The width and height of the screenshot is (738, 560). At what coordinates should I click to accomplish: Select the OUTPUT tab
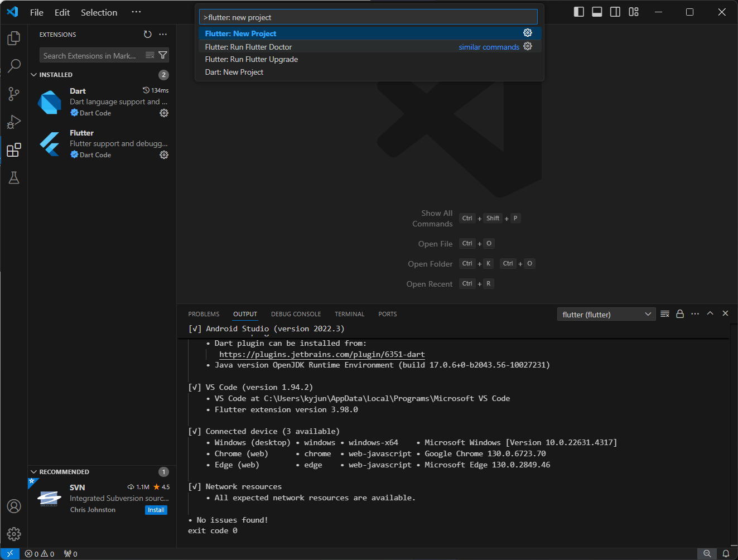245,314
